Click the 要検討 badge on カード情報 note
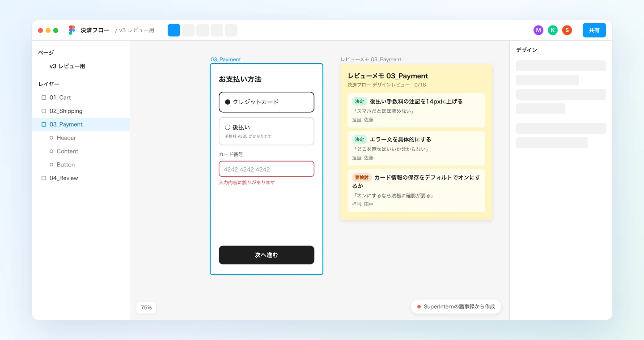Screen dimensions: 644x340 [362, 178]
